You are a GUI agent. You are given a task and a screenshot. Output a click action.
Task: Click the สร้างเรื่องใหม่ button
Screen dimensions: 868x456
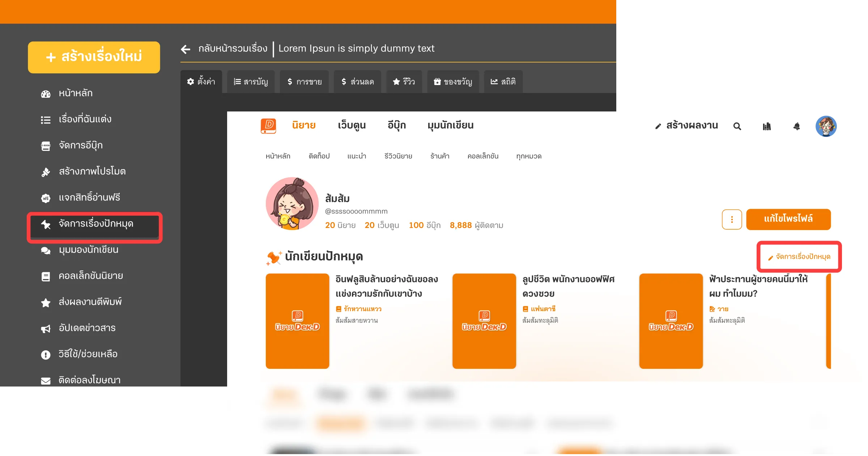click(94, 57)
